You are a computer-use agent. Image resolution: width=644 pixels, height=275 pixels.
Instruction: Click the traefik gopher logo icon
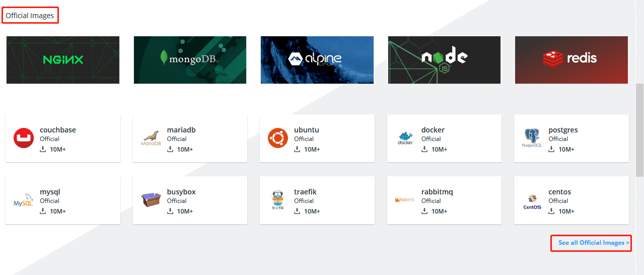[278, 200]
